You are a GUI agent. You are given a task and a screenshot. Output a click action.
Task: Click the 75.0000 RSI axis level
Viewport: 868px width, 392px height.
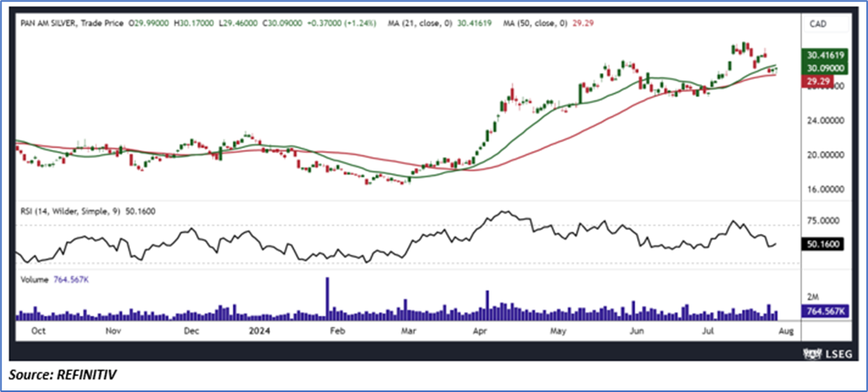(x=821, y=221)
